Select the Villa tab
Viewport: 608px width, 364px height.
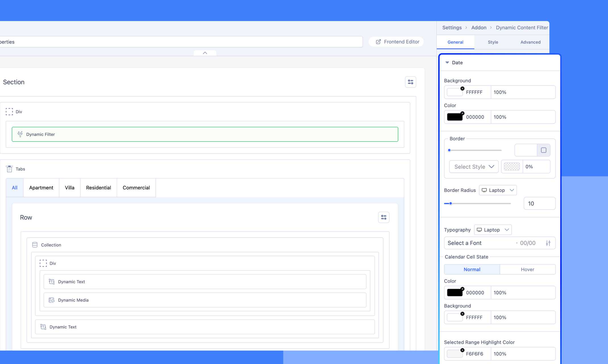click(69, 188)
